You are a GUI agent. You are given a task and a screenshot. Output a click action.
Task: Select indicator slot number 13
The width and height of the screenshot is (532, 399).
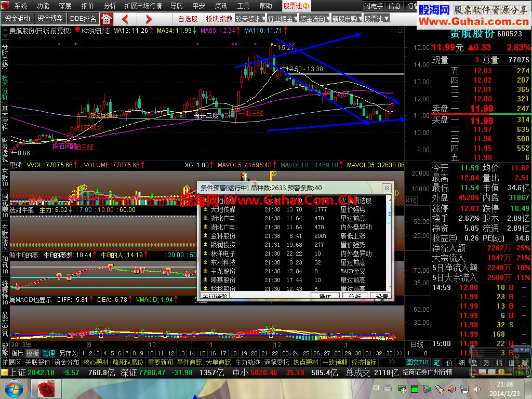click(x=181, y=353)
